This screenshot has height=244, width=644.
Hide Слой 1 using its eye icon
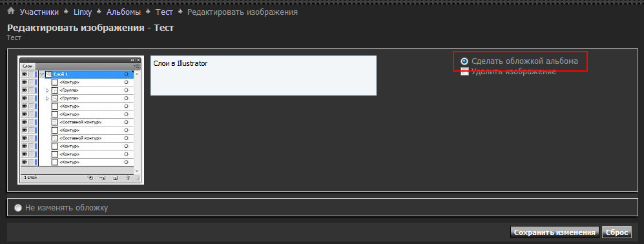(x=25, y=74)
